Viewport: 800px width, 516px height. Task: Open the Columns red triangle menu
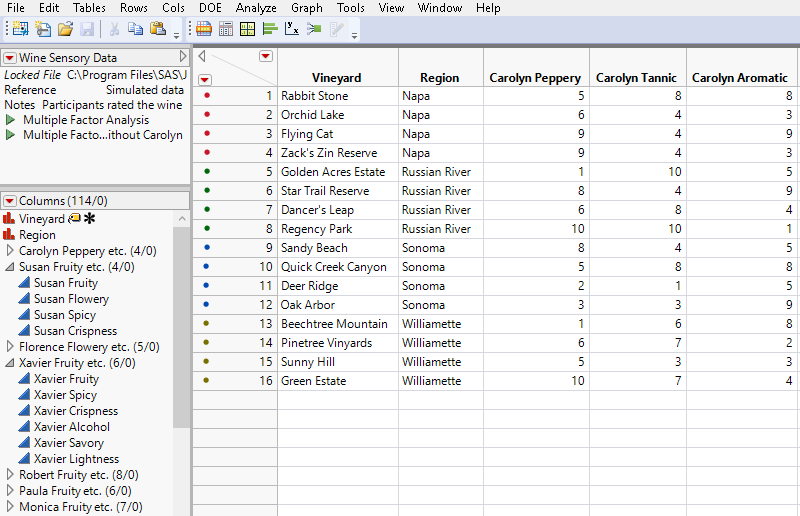point(10,201)
